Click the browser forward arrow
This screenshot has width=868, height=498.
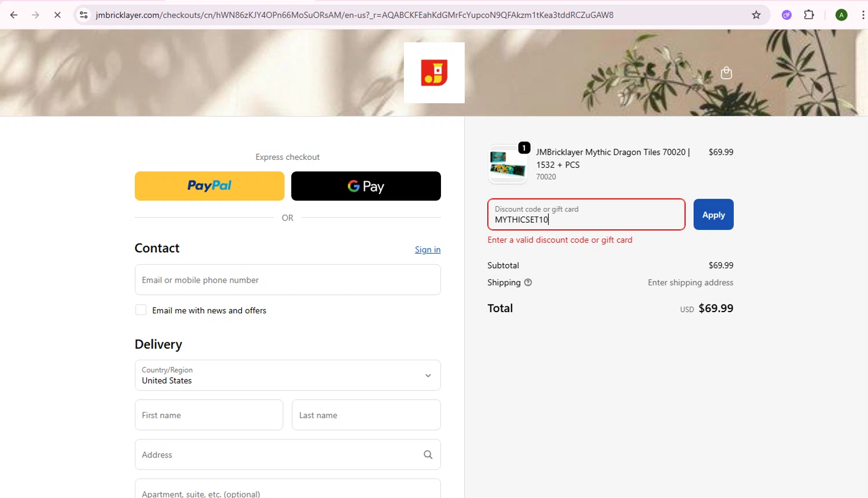pyautogui.click(x=36, y=15)
